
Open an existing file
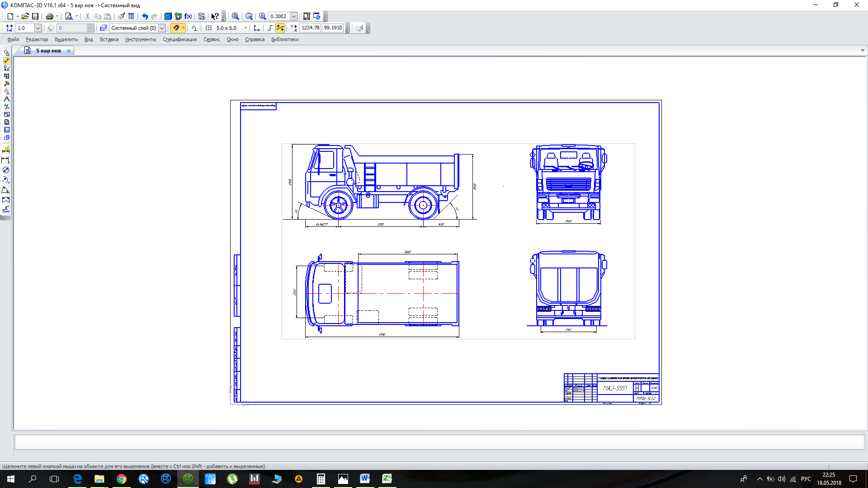coord(25,16)
